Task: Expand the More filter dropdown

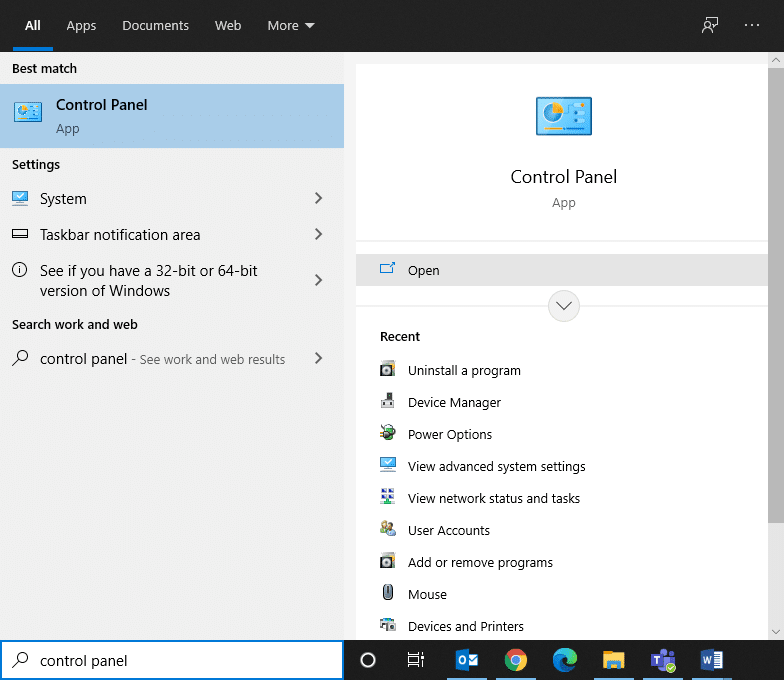Action: tap(291, 26)
